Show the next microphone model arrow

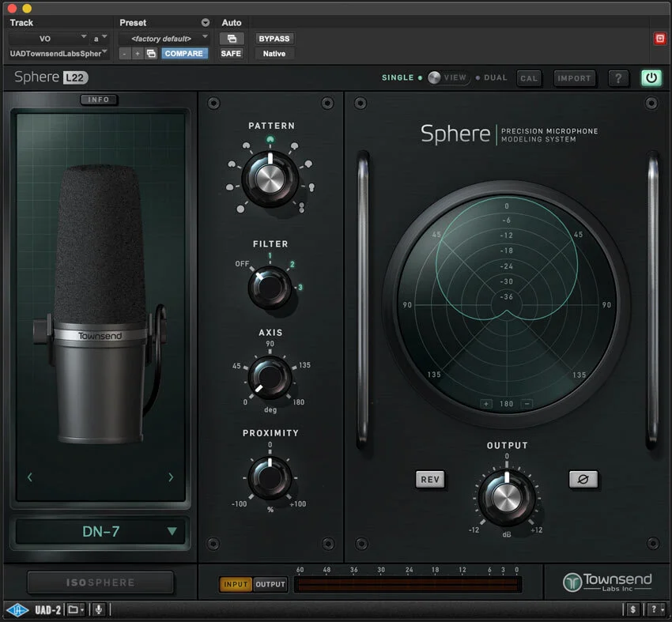coord(171,477)
